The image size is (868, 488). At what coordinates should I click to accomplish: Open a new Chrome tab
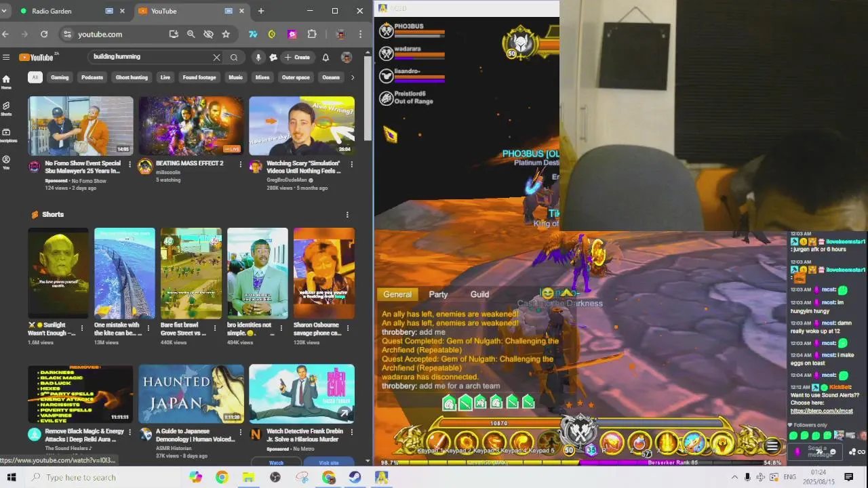[261, 11]
